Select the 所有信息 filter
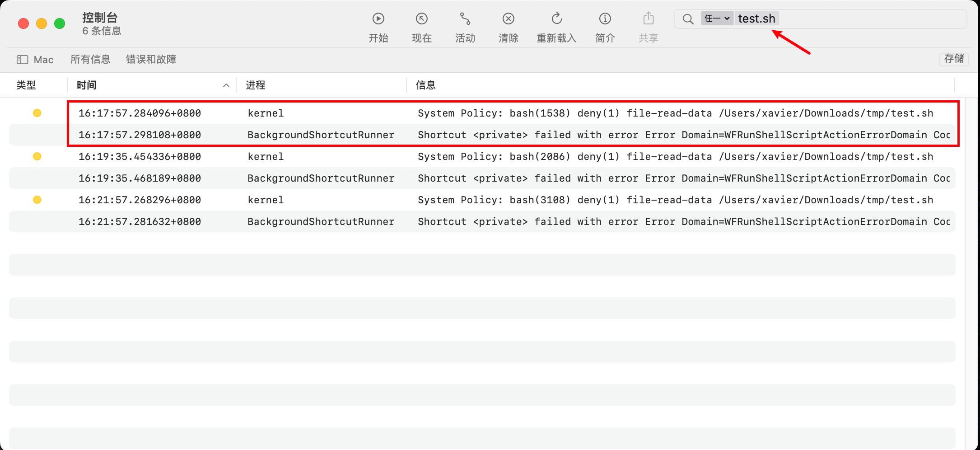Screen dimensions: 980x450 tap(90, 59)
